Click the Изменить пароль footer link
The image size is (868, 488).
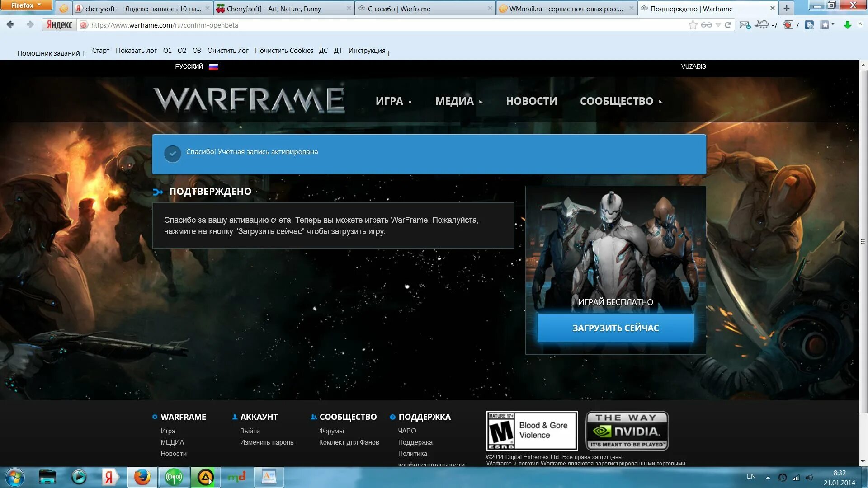(266, 442)
